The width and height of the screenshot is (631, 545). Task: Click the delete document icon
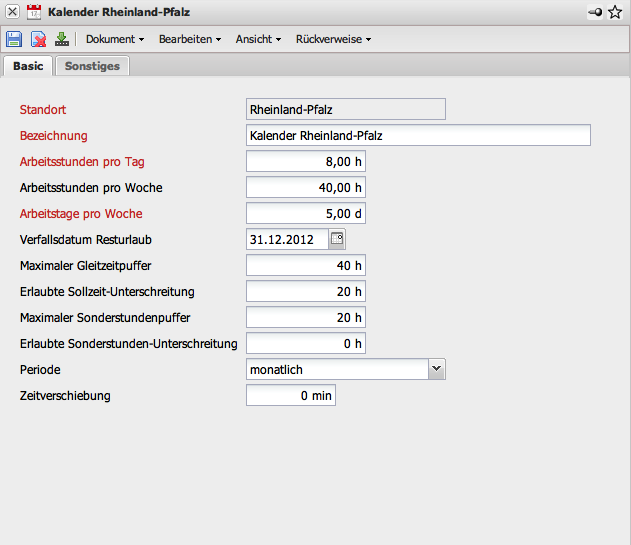(38, 39)
